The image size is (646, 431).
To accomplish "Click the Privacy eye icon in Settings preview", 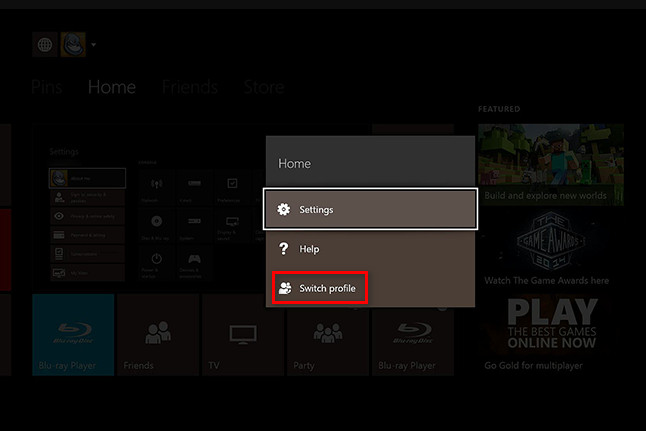I will [59, 216].
